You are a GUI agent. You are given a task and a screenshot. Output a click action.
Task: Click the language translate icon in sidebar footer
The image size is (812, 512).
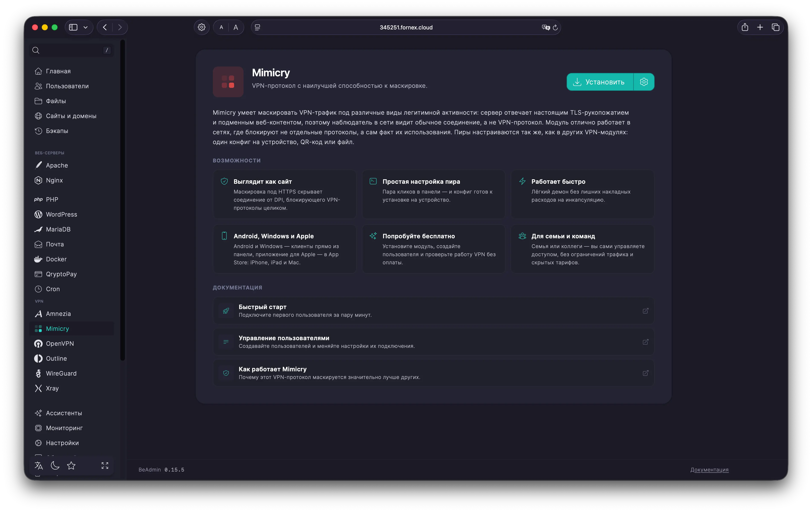tap(39, 466)
